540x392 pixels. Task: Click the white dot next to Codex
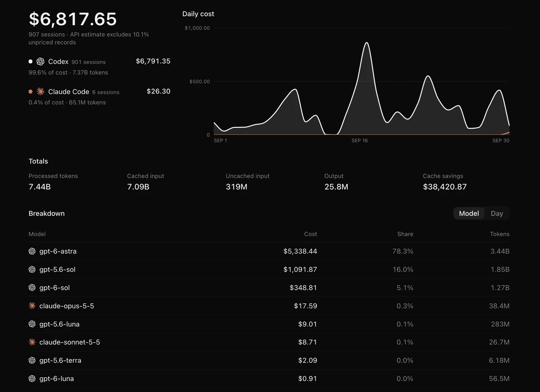(31, 62)
